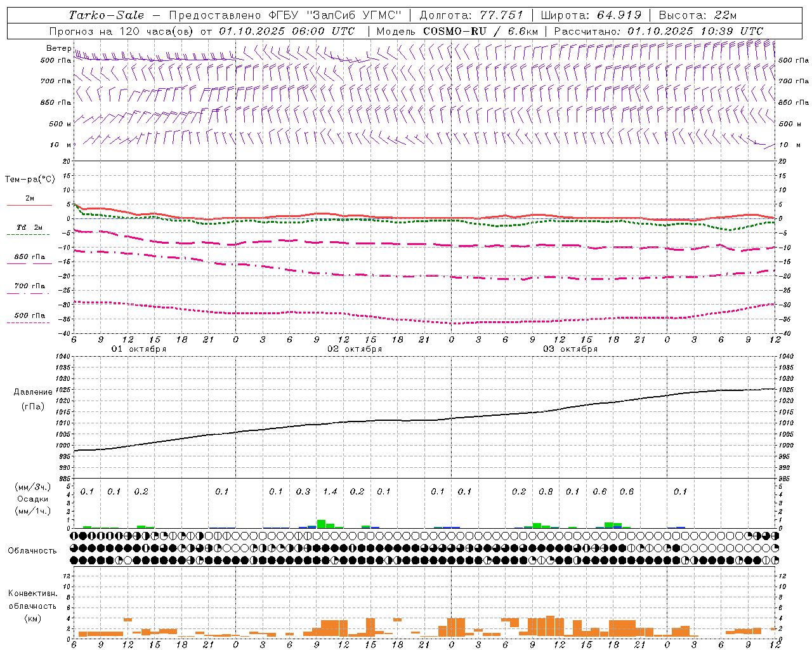Select the Облачность cloud cover label
The height and width of the screenshot is (650, 812).
tap(32, 551)
